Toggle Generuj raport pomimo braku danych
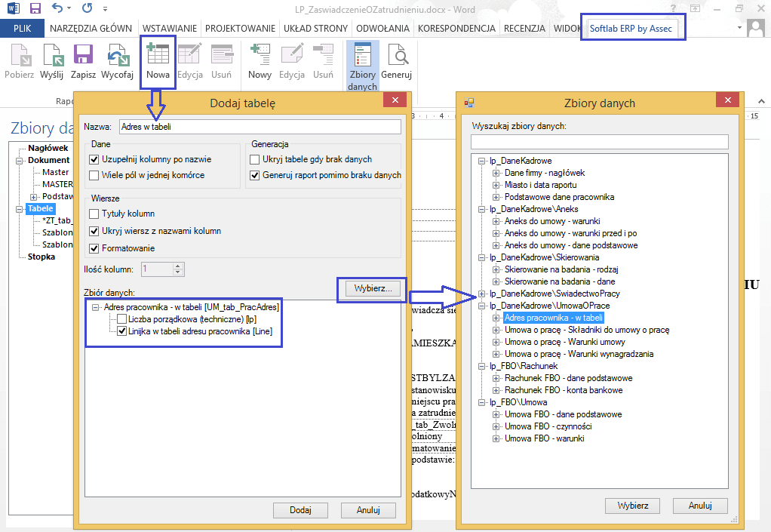771x532 pixels. pyautogui.click(x=255, y=175)
